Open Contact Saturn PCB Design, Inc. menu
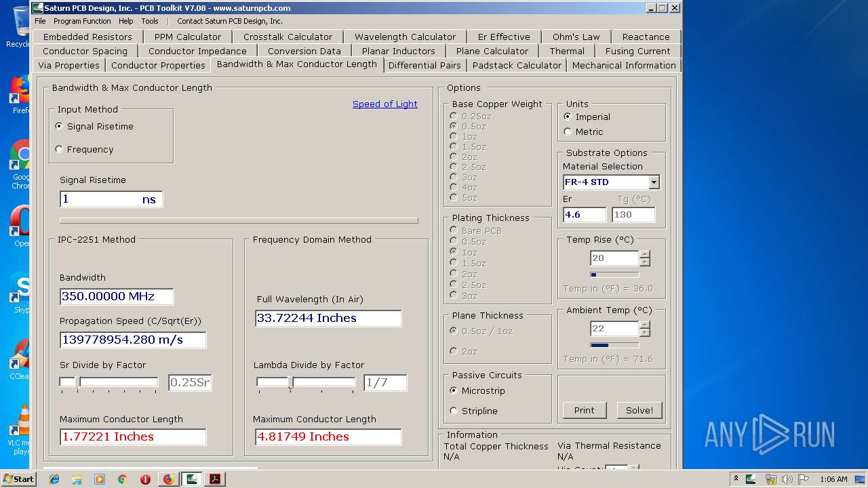This screenshot has width=868, height=488. click(230, 21)
